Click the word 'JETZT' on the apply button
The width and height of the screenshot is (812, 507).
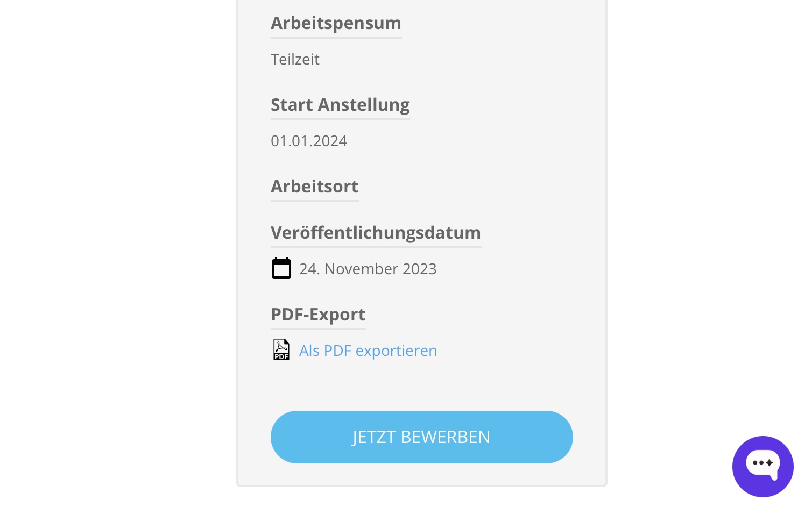coord(375,437)
